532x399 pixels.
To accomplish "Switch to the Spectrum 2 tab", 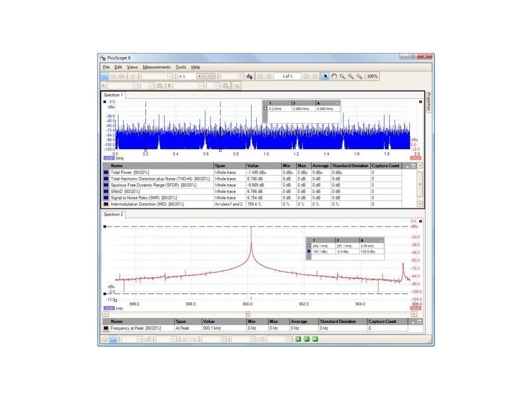I will 113,215.
